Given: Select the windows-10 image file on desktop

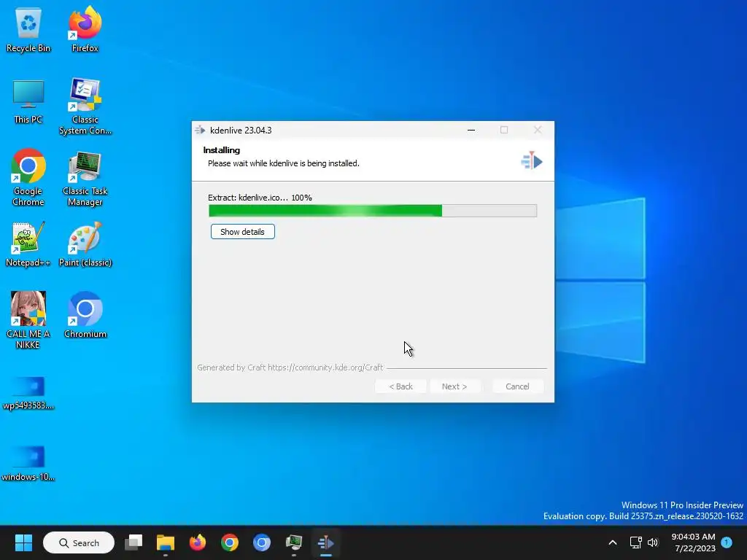Looking at the screenshot, I should click(28, 464).
